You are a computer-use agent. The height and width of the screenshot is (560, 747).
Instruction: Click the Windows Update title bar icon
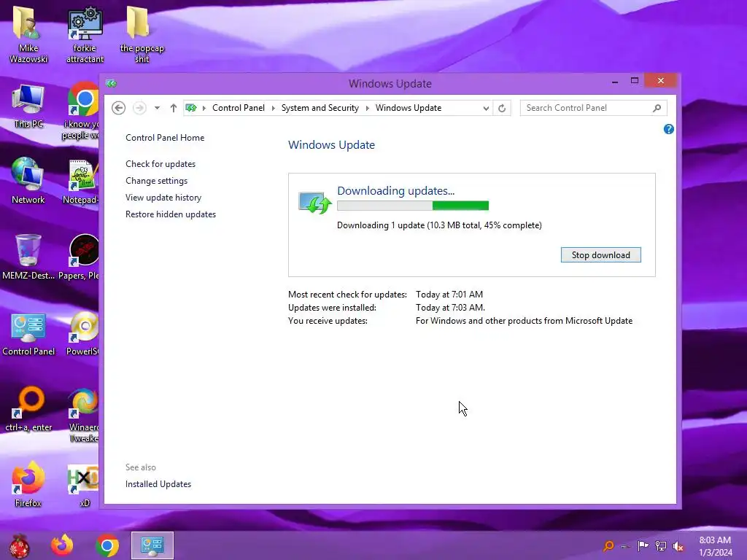(111, 83)
